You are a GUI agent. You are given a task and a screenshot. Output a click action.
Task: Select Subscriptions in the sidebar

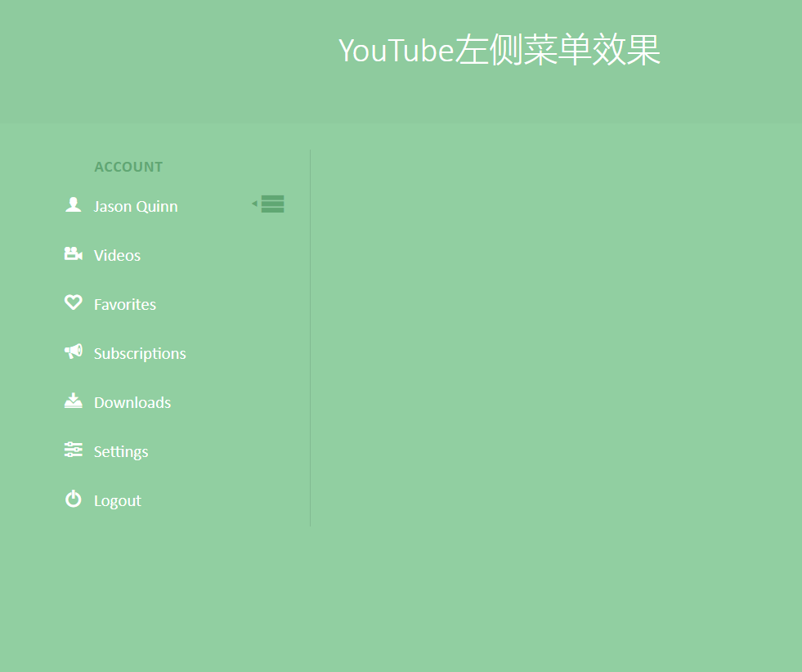140,354
